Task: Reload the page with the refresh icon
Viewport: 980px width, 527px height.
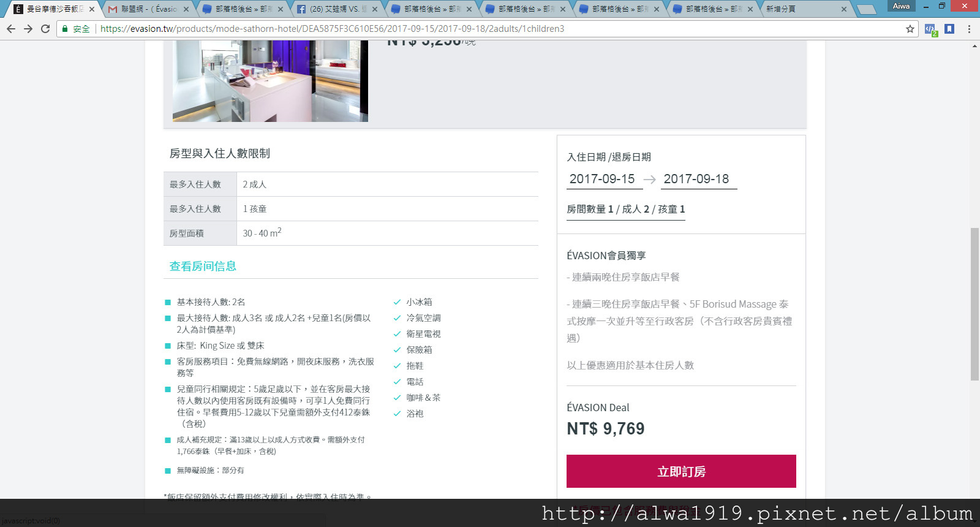Action: click(45, 29)
